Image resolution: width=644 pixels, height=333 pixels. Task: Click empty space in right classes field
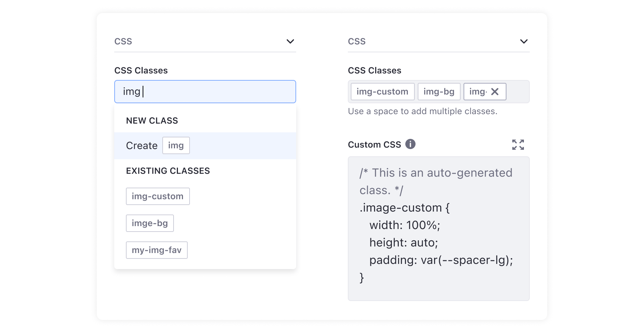[517, 92]
